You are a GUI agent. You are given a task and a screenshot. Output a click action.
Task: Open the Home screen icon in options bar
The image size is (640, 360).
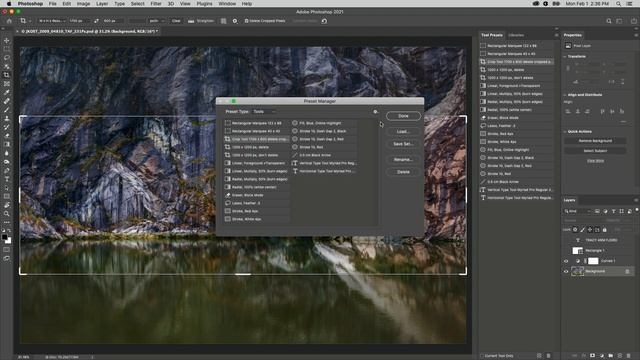[x=9, y=21]
